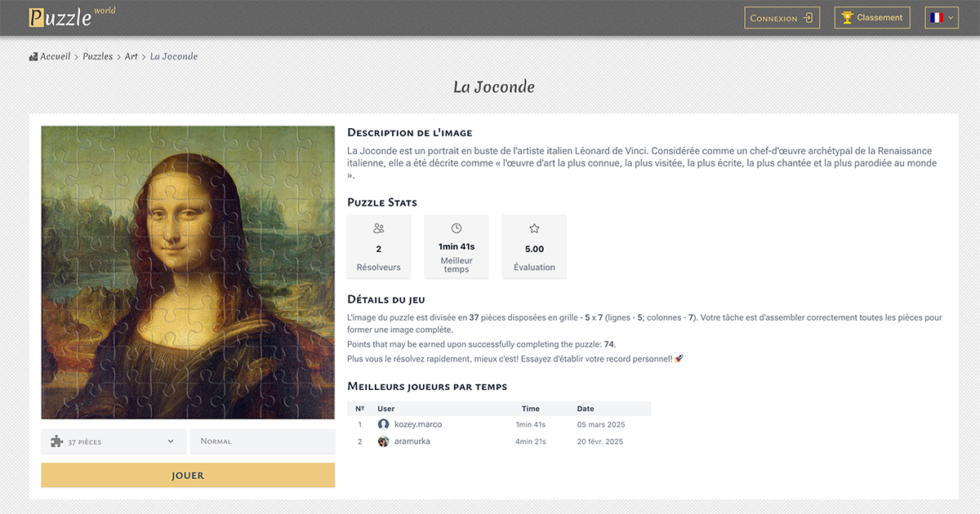The image size is (980, 514).
Task: Click the login arrow icon on Connexion
Action: click(809, 16)
